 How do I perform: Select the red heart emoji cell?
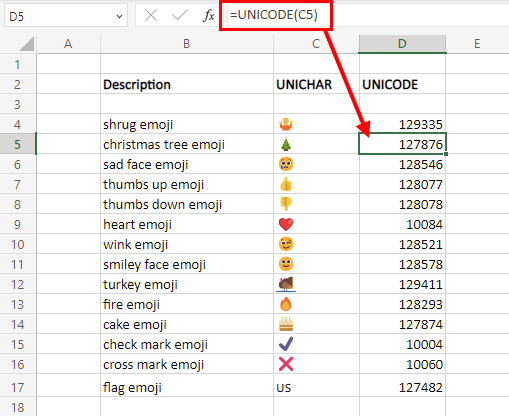tap(316, 224)
